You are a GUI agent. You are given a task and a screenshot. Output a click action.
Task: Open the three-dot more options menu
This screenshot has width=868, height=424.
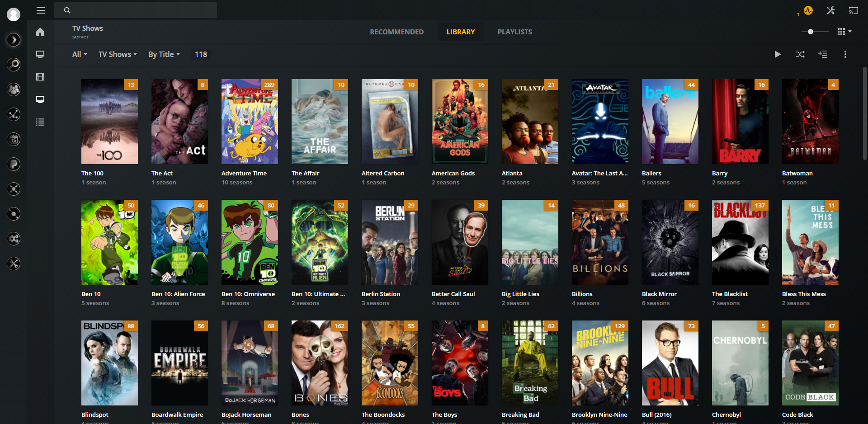(845, 54)
